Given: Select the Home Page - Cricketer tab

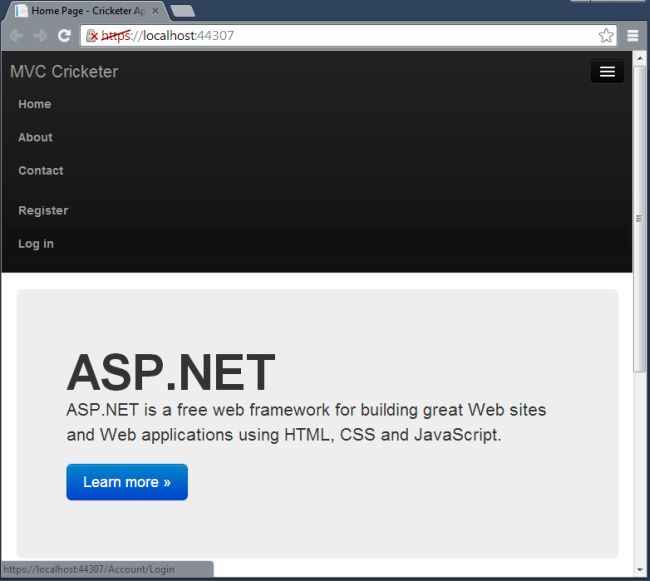Looking at the screenshot, I should pyautogui.click(x=86, y=11).
